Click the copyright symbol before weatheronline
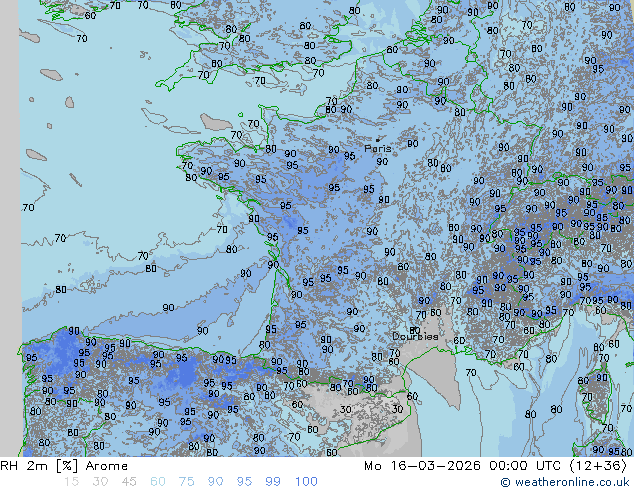This screenshot has height=490, width=634. click(x=506, y=482)
